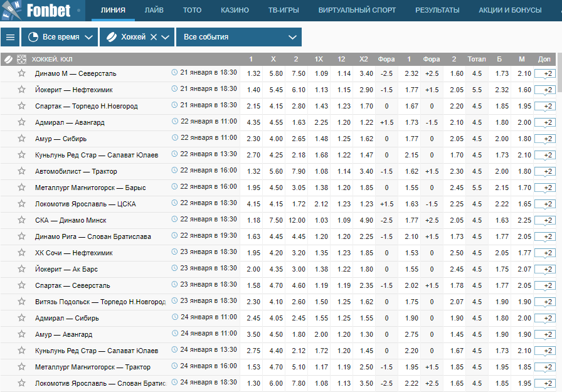562x392 pixels.
Task: Open Куньлунь Ред Стар — Салават Юлаев 24 января
Action: (97, 351)
